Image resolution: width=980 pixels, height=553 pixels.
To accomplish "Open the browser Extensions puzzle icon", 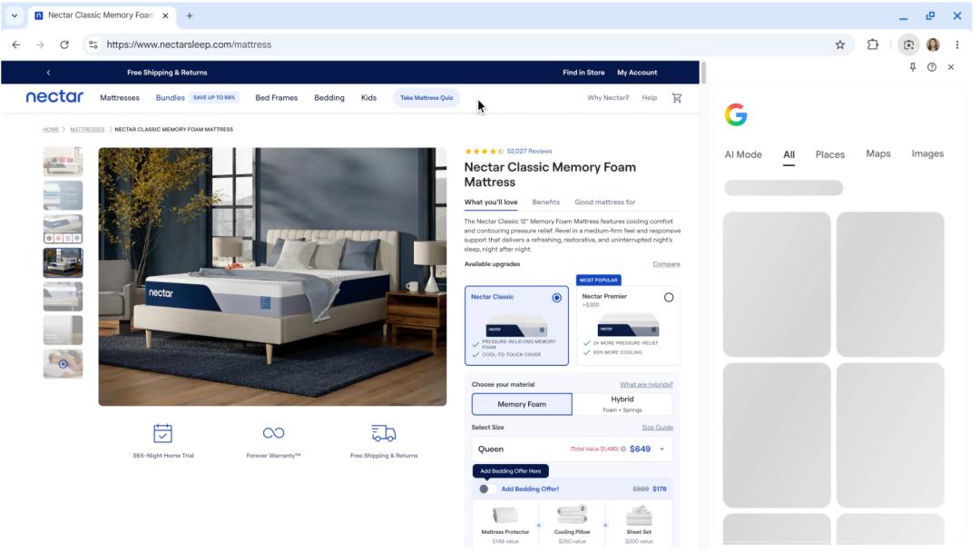I will (873, 44).
